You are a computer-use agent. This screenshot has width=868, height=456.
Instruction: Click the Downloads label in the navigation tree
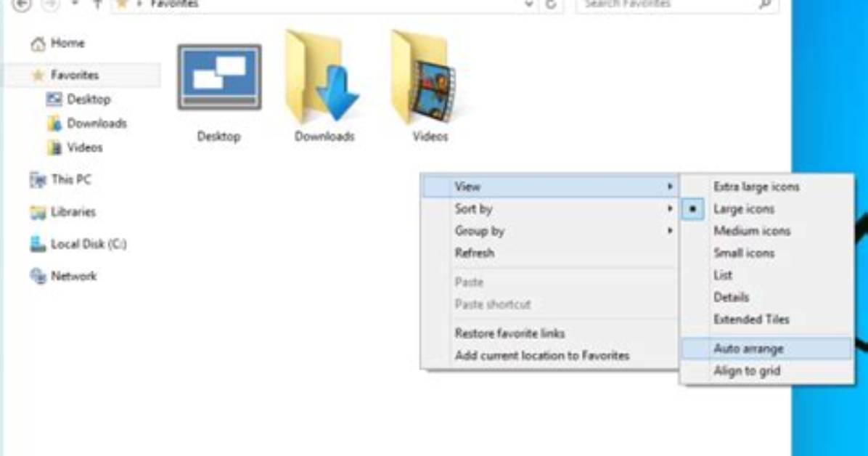click(97, 123)
